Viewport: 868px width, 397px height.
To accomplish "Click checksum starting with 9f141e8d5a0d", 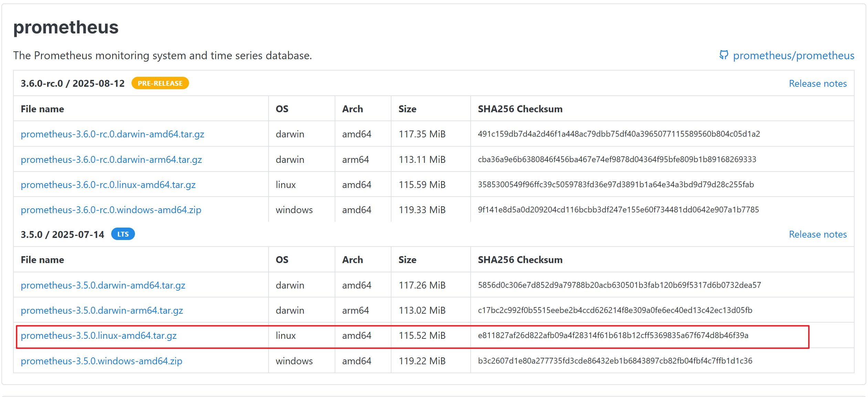I will click(x=618, y=210).
